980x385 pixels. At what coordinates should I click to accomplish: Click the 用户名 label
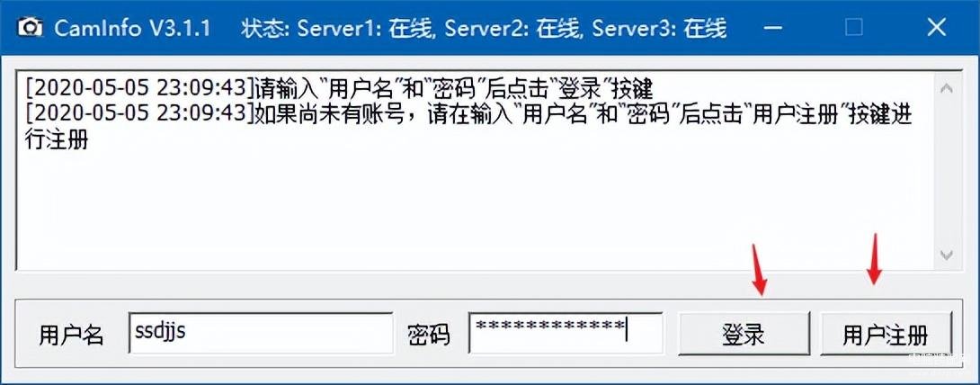(71, 335)
